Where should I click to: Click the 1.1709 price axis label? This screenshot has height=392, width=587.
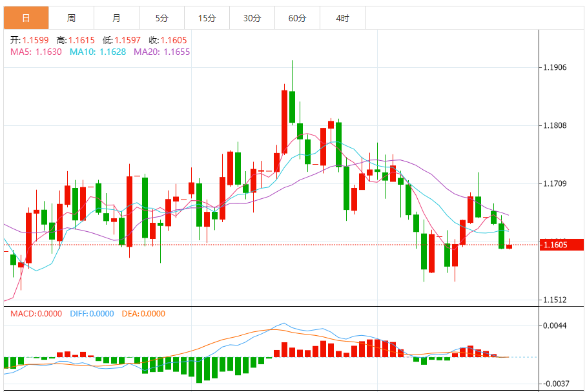point(555,183)
